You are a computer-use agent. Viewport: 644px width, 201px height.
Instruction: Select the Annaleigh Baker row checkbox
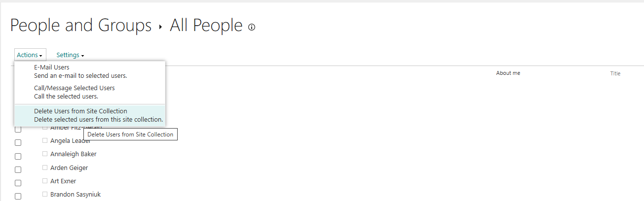pyautogui.click(x=18, y=156)
